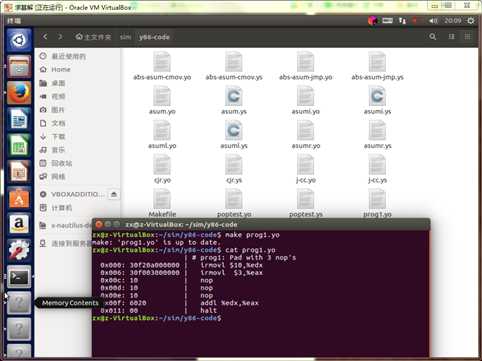Select file asumr.ys
This screenshot has width=482, height=361.
point(377,134)
